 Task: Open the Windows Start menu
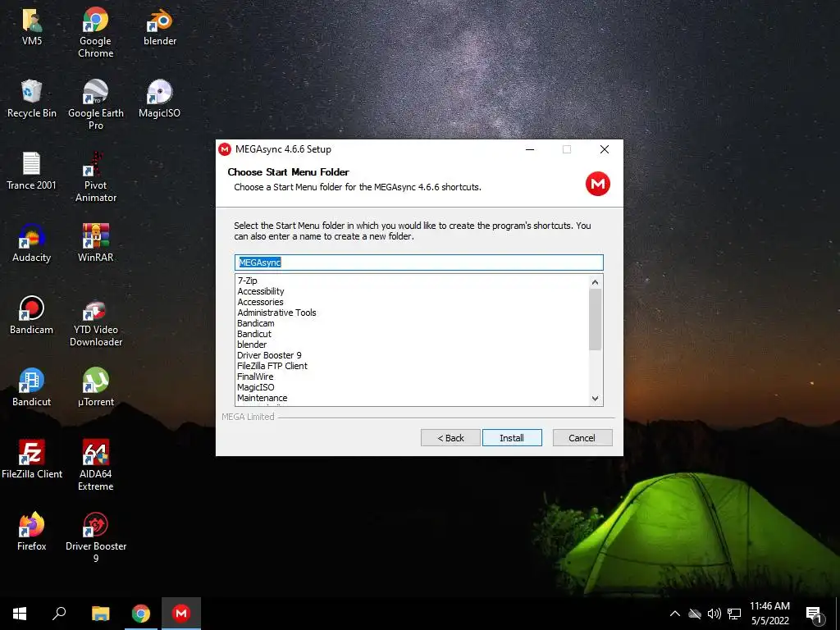click(20, 614)
